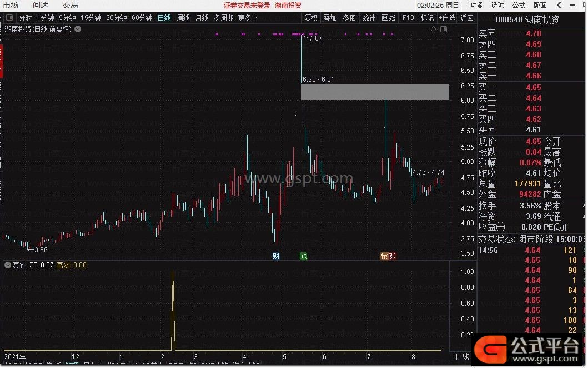Open the F10 company info
Screen dimensions: 588x368
(x=408, y=18)
